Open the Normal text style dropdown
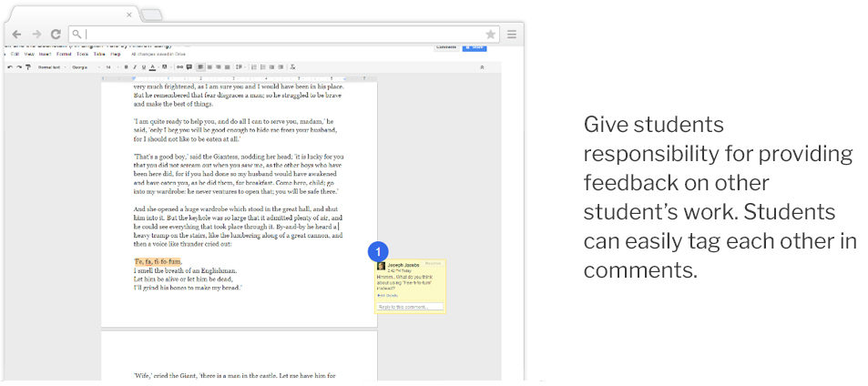Image resolution: width=868 pixels, height=386 pixels. coord(51,66)
